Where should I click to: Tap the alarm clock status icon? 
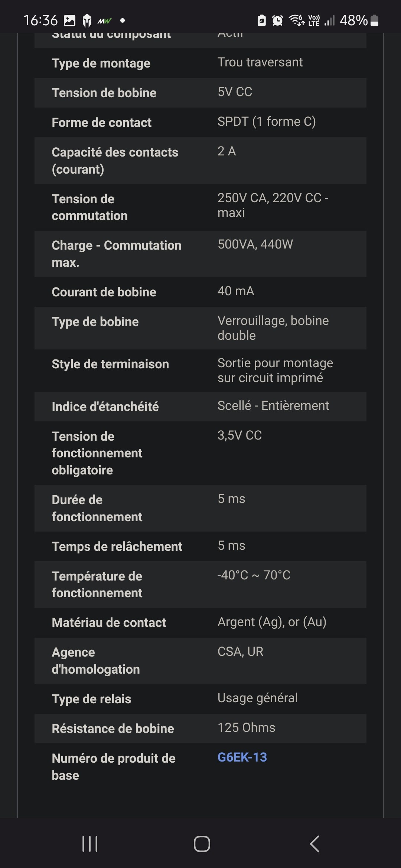(277, 20)
